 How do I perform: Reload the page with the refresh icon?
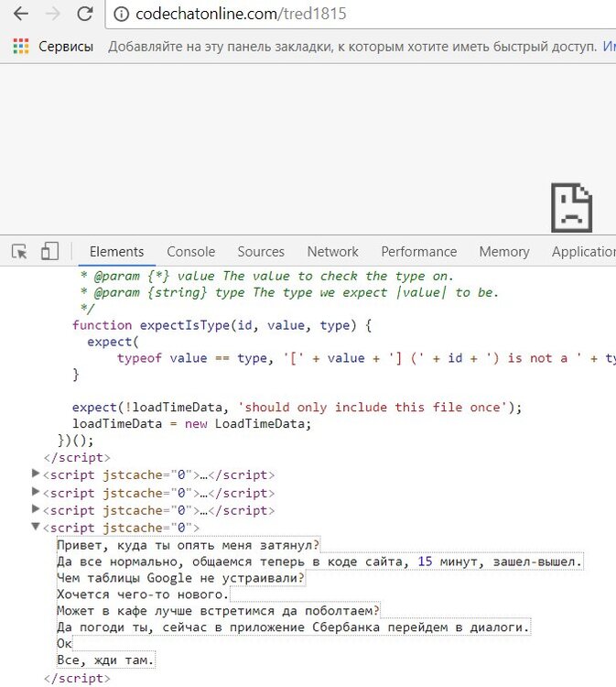tap(84, 15)
